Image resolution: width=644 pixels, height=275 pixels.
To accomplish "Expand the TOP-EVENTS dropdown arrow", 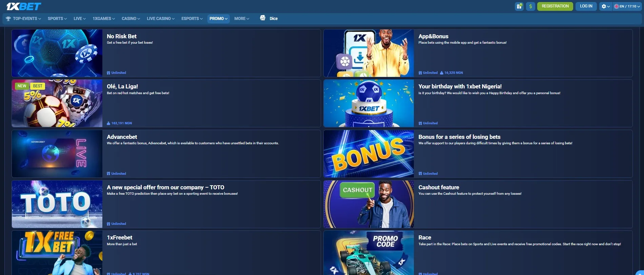I will [x=40, y=19].
